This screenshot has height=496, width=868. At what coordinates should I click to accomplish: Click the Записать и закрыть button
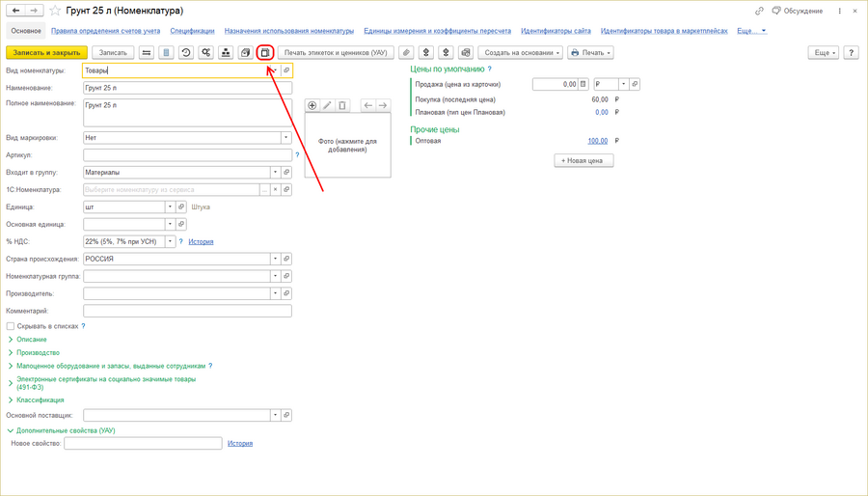[46, 52]
